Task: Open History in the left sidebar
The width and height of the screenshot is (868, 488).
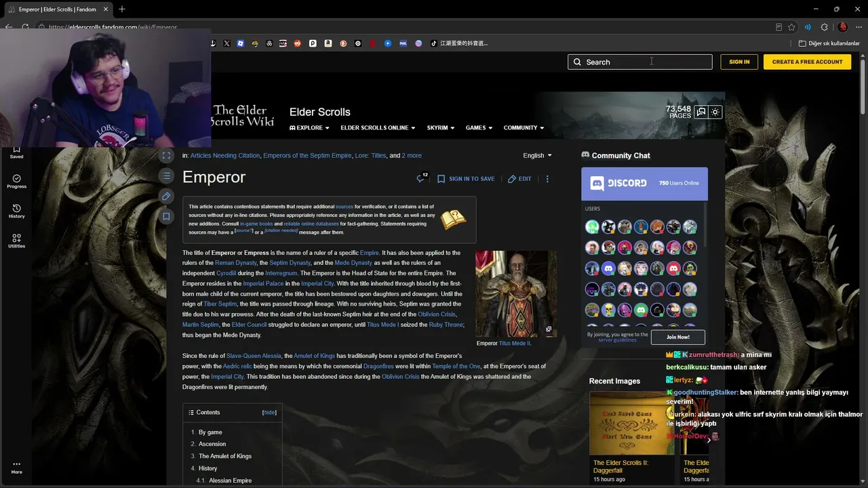Action: pyautogui.click(x=16, y=211)
